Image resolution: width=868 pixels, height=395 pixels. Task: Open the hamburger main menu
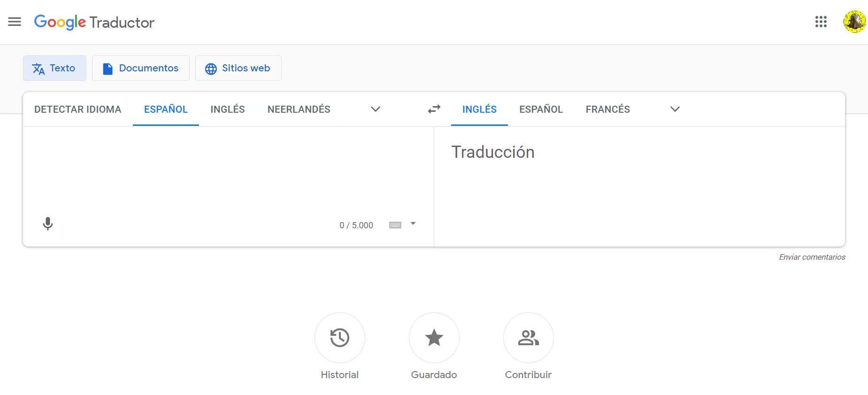(x=15, y=22)
